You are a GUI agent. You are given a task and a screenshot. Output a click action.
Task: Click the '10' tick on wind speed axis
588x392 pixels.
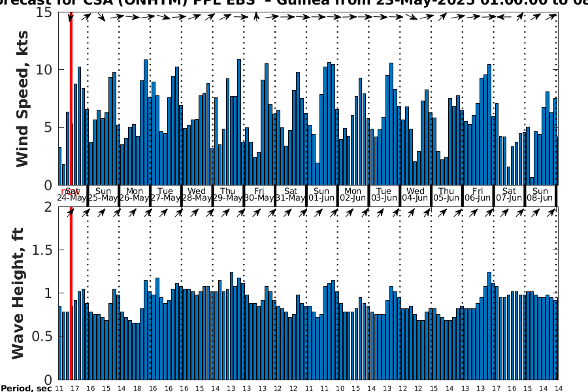click(44, 70)
